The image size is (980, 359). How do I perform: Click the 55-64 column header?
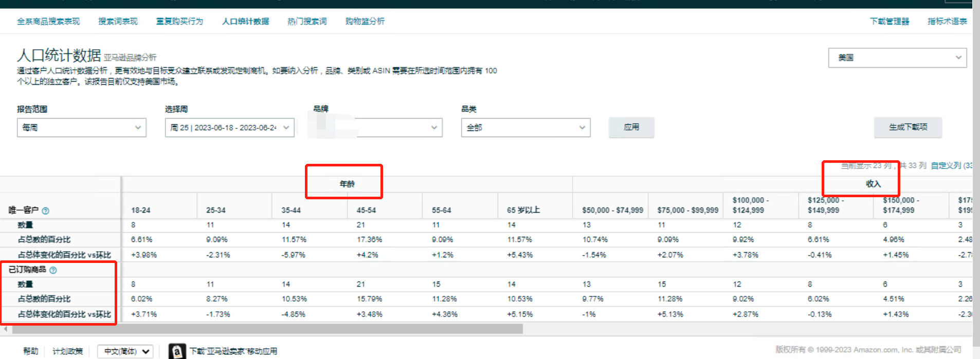pos(442,211)
